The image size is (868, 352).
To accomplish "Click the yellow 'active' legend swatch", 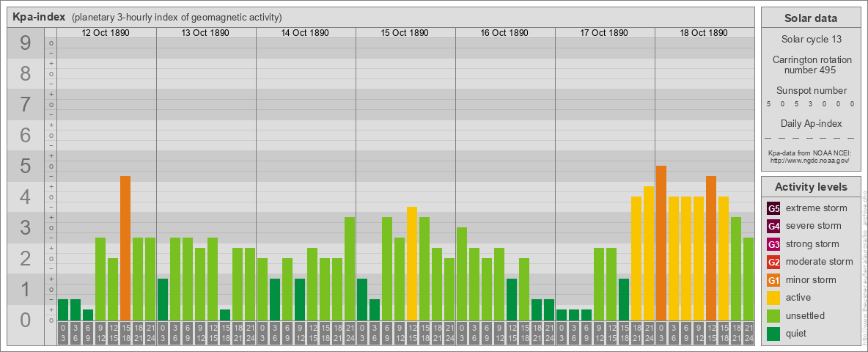I will (x=773, y=298).
